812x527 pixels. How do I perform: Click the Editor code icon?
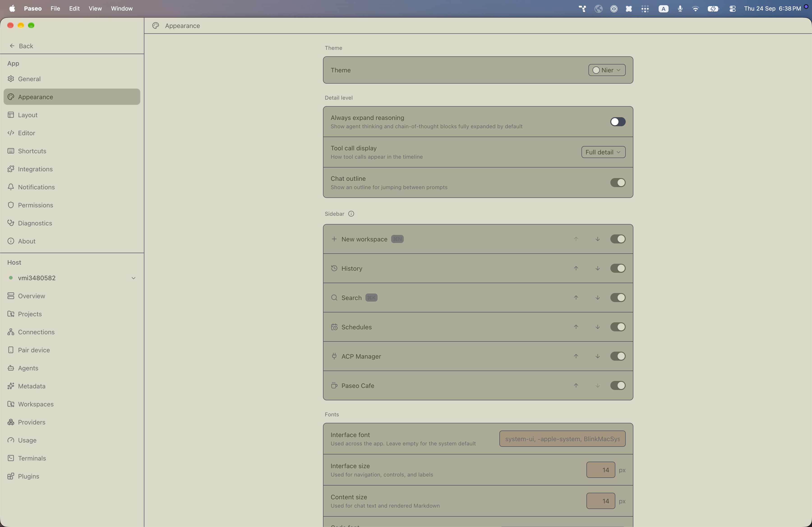pos(11,133)
